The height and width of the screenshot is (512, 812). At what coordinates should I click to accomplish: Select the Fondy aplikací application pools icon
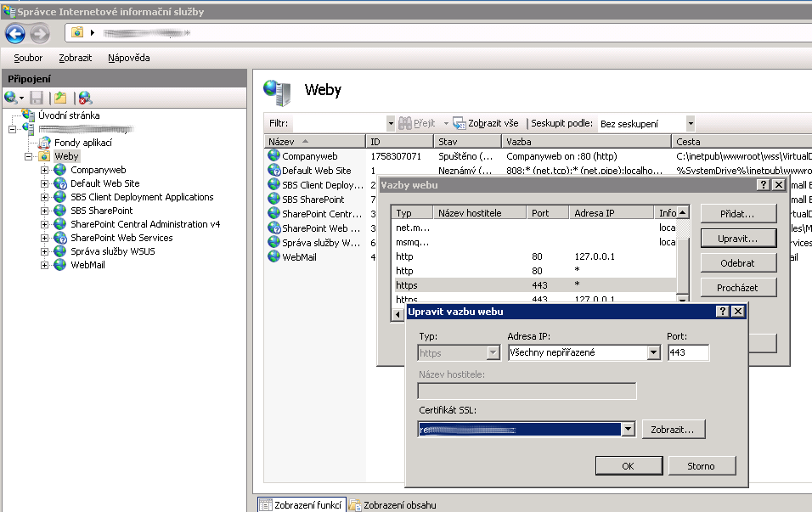point(44,143)
